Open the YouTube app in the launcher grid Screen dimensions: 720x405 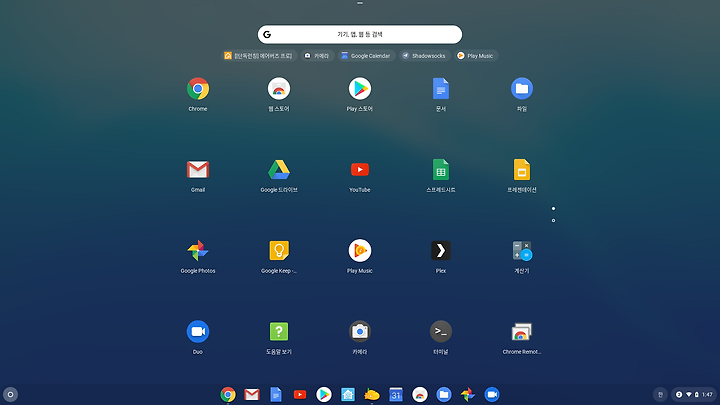click(360, 170)
